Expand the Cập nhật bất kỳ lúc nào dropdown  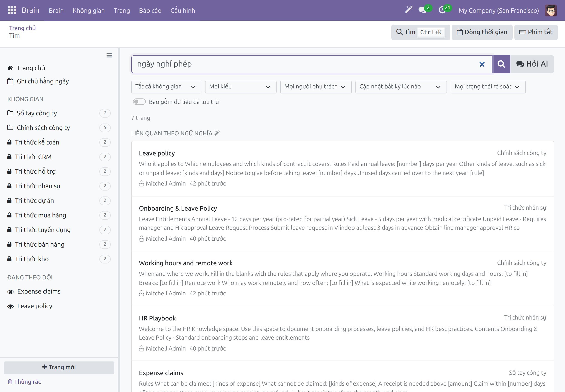[x=401, y=87]
